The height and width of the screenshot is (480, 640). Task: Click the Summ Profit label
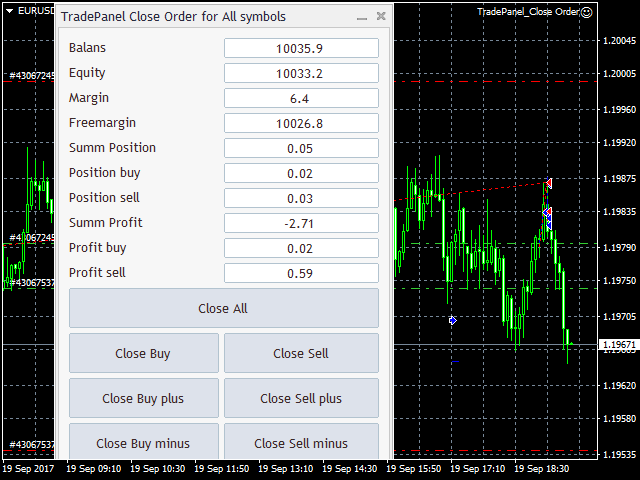click(106, 222)
